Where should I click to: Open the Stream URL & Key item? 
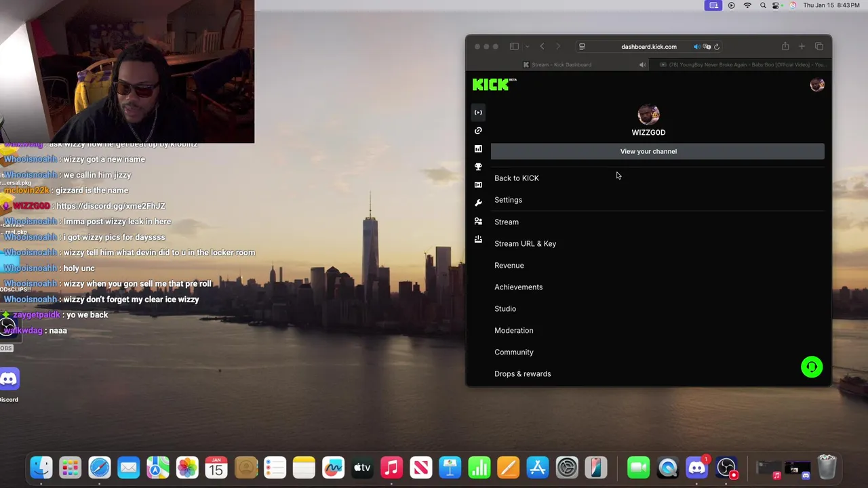[x=525, y=243]
